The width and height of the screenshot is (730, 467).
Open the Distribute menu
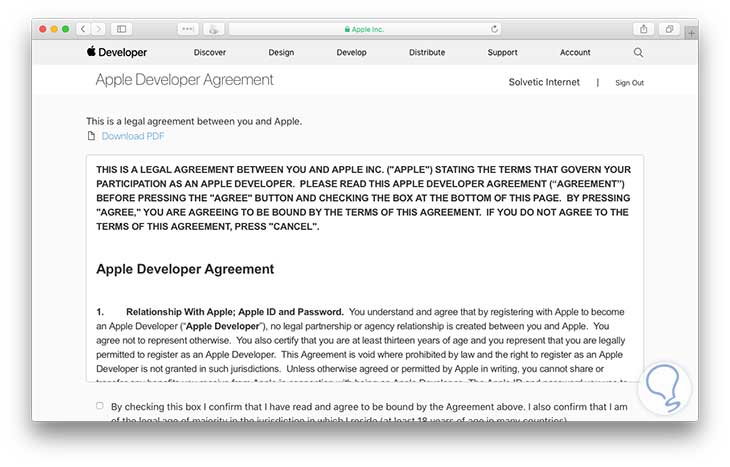pyautogui.click(x=427, y=53)
